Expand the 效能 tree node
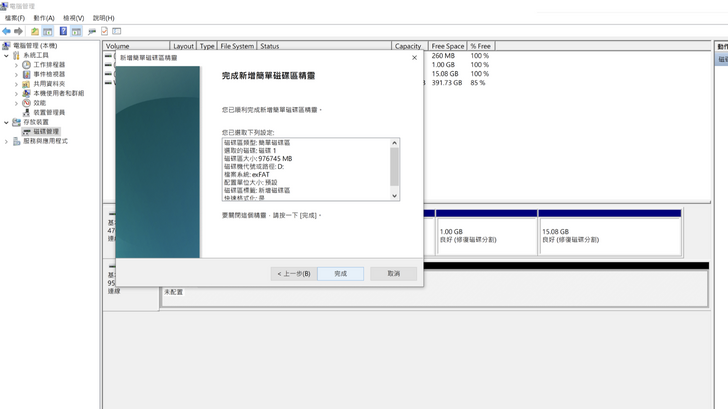The image size is (728, 409). point(16,103)
